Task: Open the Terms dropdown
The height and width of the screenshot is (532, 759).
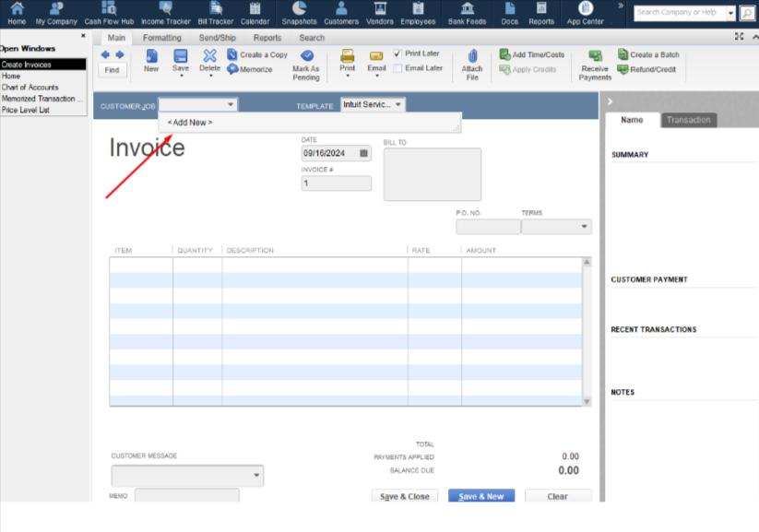Action: [583, 226]
